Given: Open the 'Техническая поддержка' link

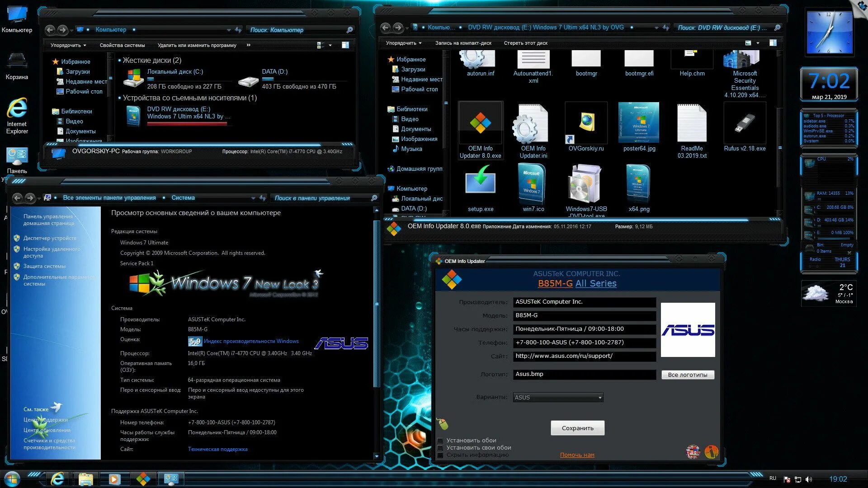Looking at the screenshot, I should coord(217,449).
